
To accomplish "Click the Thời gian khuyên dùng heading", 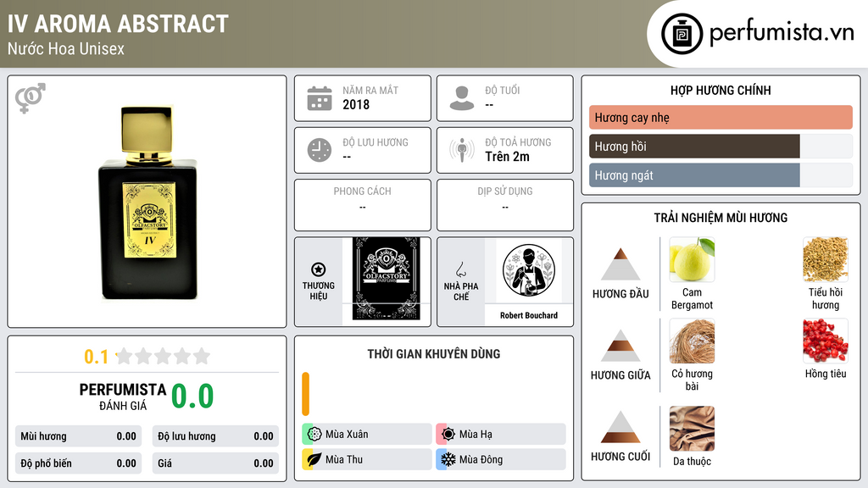I will coord(433,354).
